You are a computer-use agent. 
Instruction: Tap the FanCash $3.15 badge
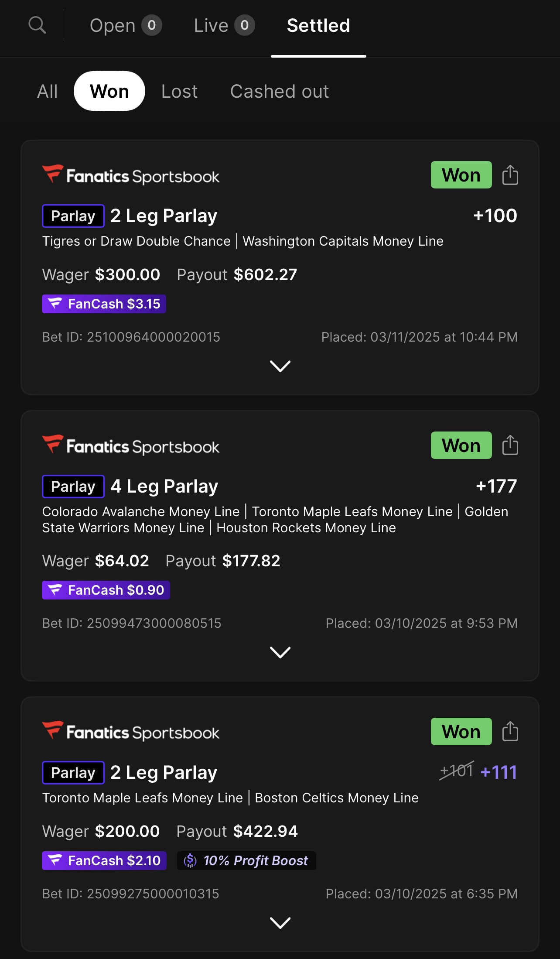(104, 304)
